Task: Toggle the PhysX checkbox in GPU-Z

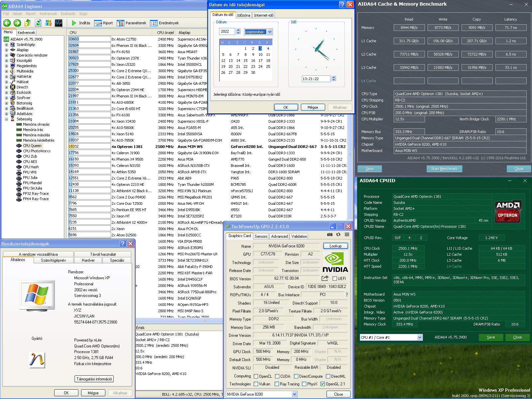Action: point(304,384)
